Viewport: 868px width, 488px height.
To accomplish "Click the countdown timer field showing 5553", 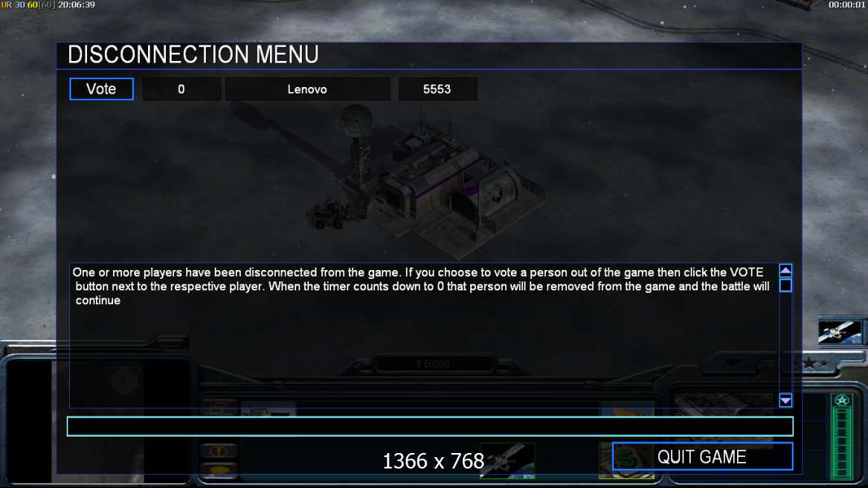I will pyautogui.click(x=438, y=89).
